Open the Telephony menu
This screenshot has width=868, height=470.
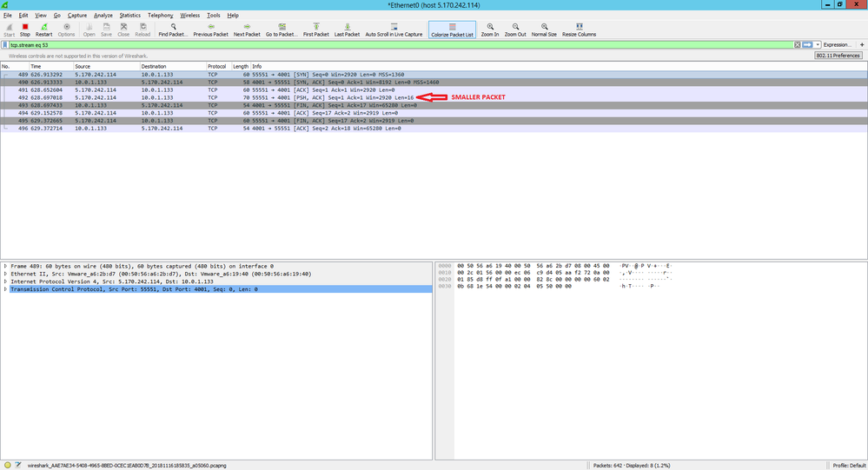(x=161, y=16)
